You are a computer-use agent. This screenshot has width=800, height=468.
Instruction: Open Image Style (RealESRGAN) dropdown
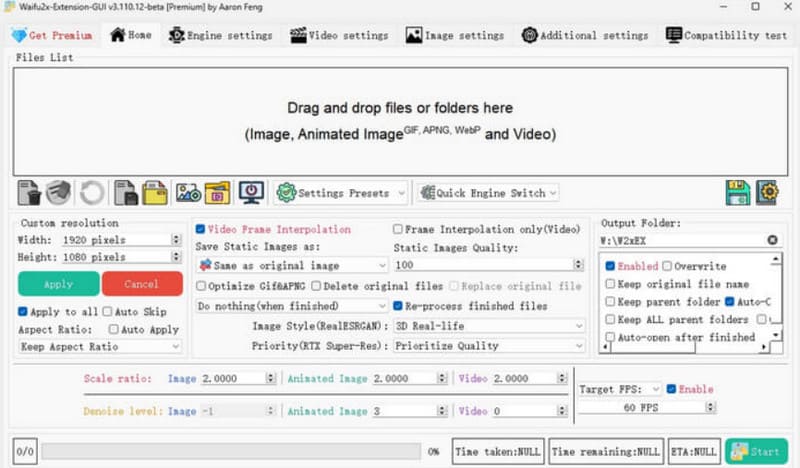[x=488, y=326]
